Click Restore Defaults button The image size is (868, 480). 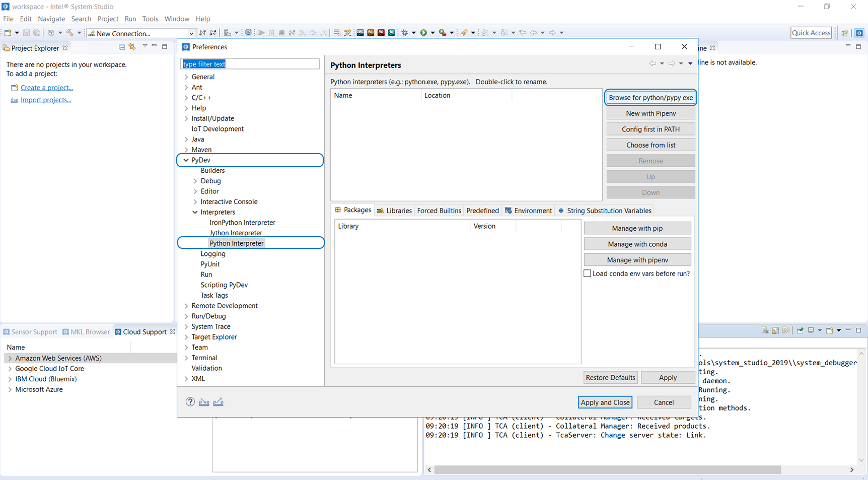point(610,378)
